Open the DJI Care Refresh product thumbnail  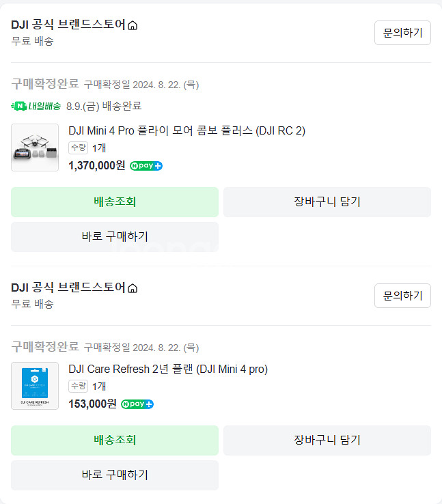[x=35, y=386]
